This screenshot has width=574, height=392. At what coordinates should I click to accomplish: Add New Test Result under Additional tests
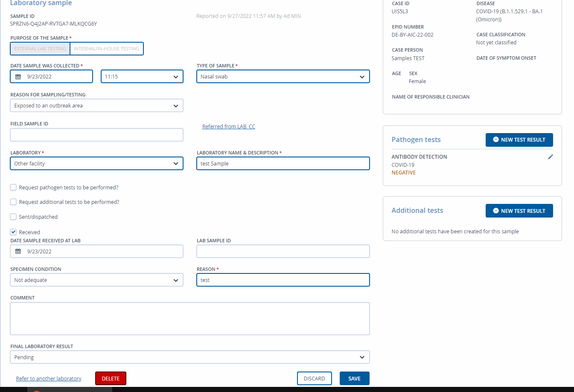519,211
